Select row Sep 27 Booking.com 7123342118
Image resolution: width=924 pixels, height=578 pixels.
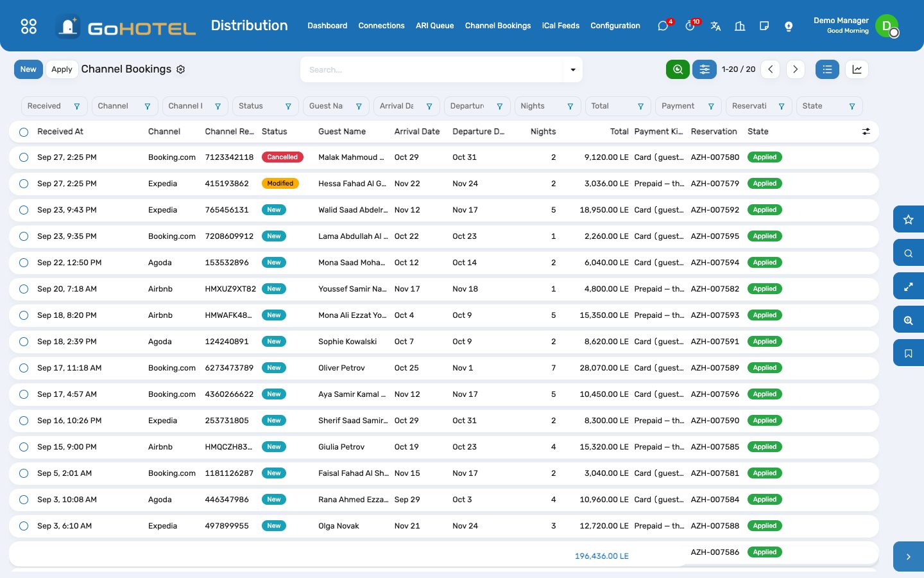(x=24, y=157)
